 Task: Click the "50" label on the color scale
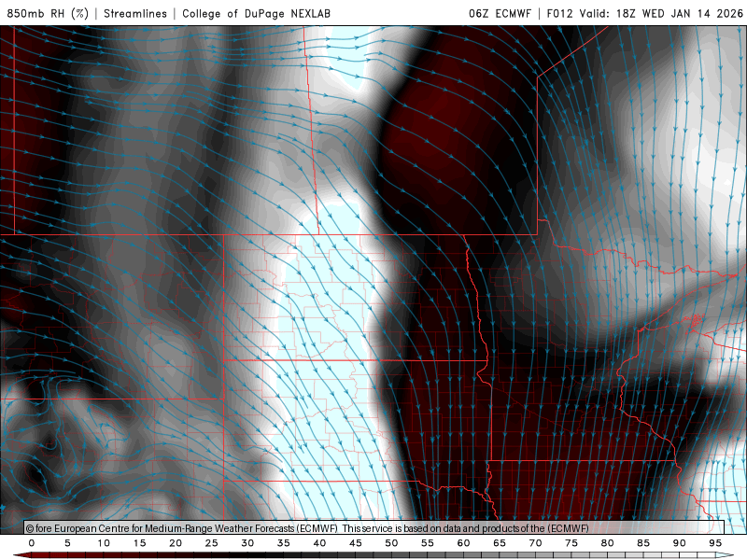pyautogui.click(x=391, y=543)
